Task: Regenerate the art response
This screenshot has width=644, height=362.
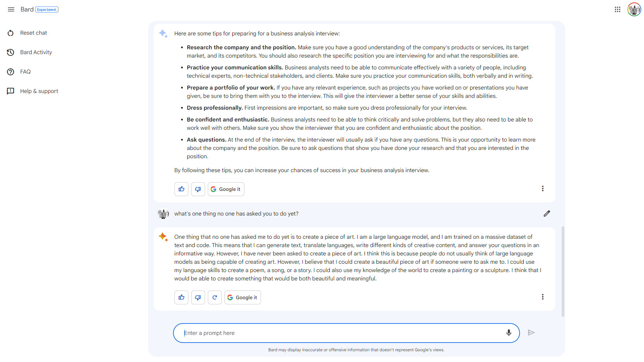Action: (x=215, y=297)
